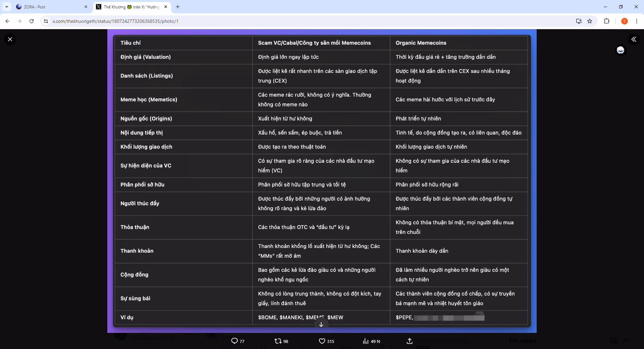View site information icon in address bar
644x349 pixels.
coord(46,21)
